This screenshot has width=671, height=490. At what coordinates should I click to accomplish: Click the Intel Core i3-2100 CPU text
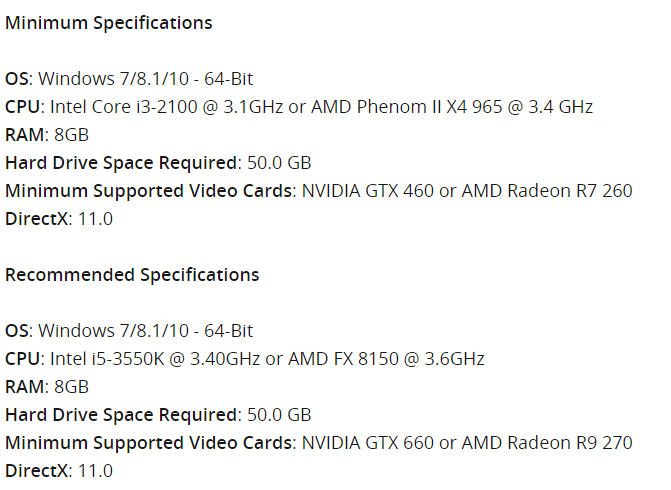[x=124, y=107]
